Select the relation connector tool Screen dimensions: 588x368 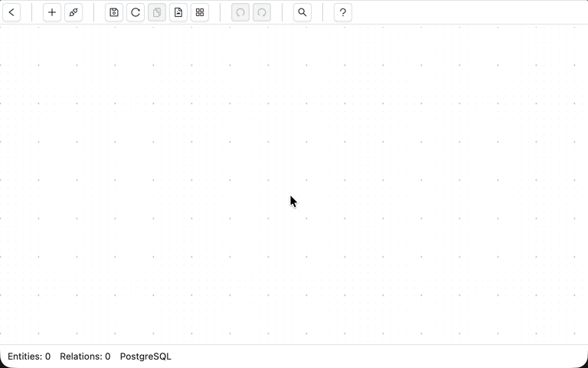(73, 12)
